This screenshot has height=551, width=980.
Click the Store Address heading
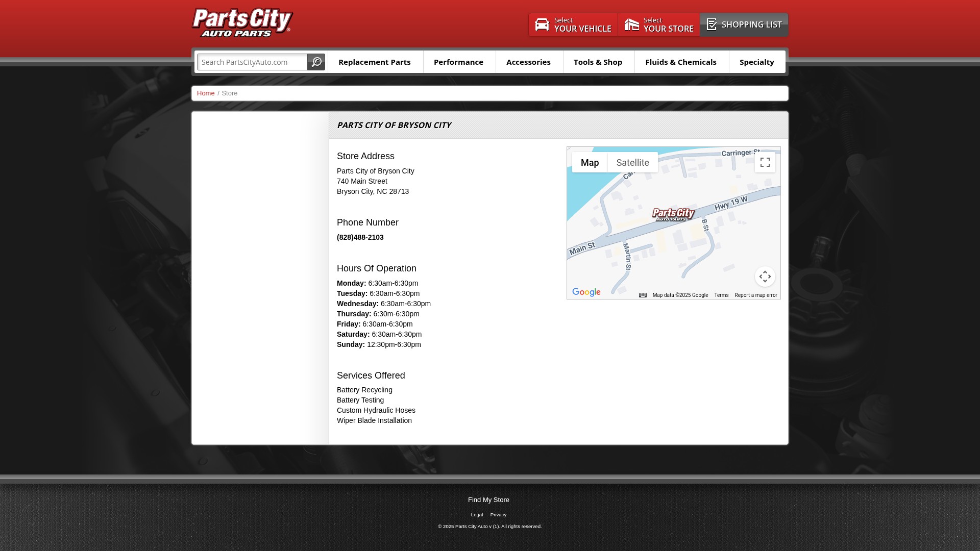pos(365,156)
